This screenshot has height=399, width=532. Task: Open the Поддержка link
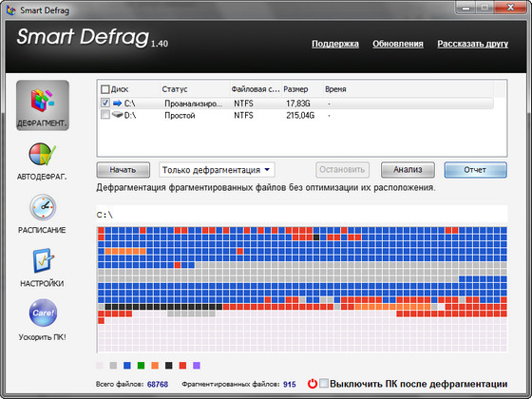click(x=335, y=44)
